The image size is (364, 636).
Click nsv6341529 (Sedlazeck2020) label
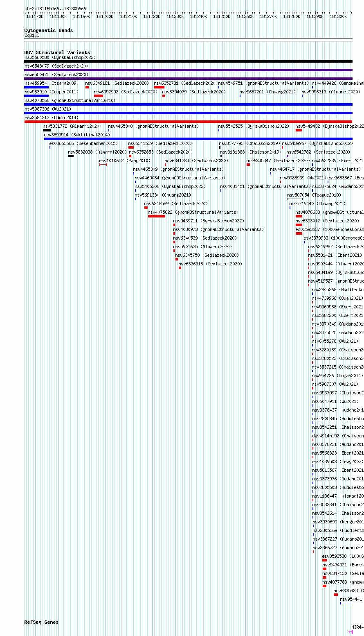pyautogui.click(x=160, y=144)
